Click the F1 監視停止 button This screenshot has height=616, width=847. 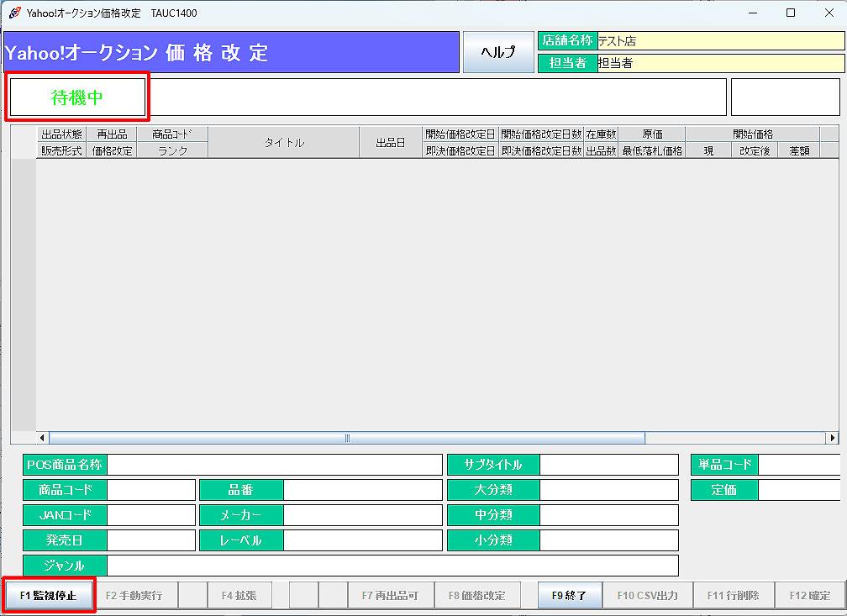point(48,595)
